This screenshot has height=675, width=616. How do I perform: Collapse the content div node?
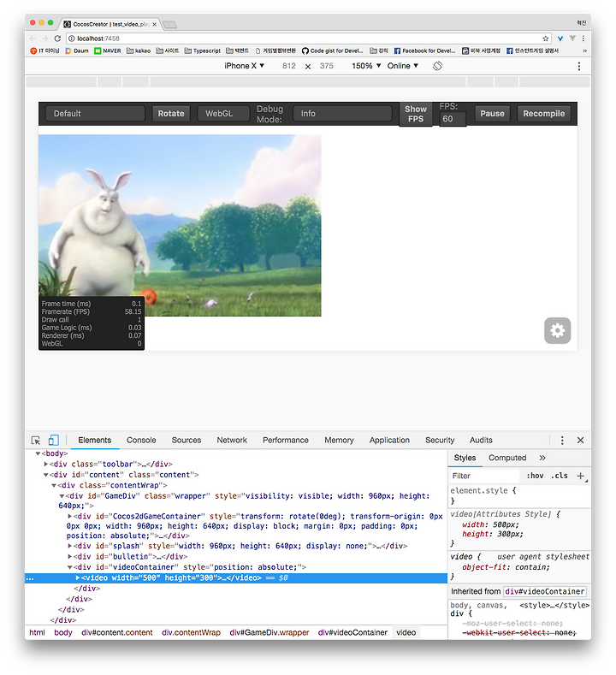click(x=45, y=475)
